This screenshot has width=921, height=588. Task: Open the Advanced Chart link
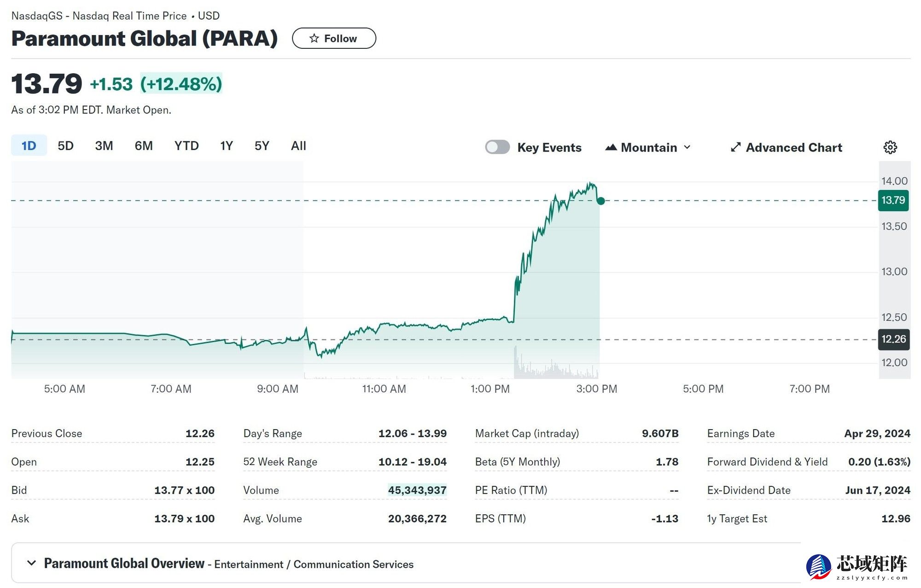(793, 147)
